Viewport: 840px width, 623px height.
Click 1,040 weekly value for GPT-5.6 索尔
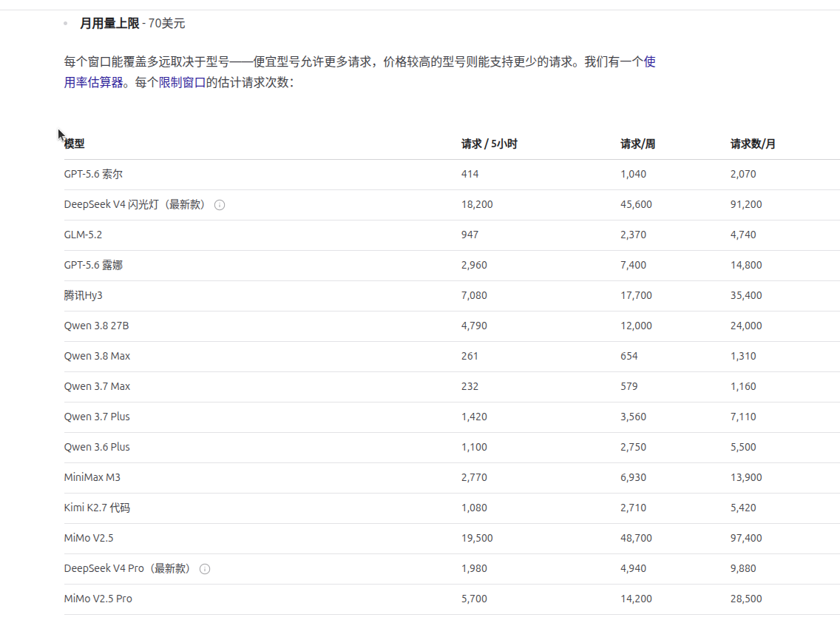pyautogui.click(x=633, y=174)
